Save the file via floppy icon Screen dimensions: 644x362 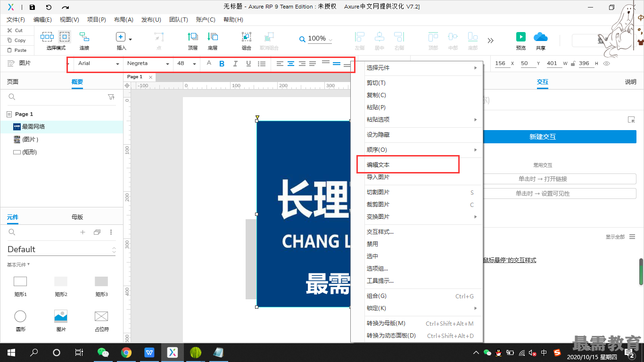32,7
